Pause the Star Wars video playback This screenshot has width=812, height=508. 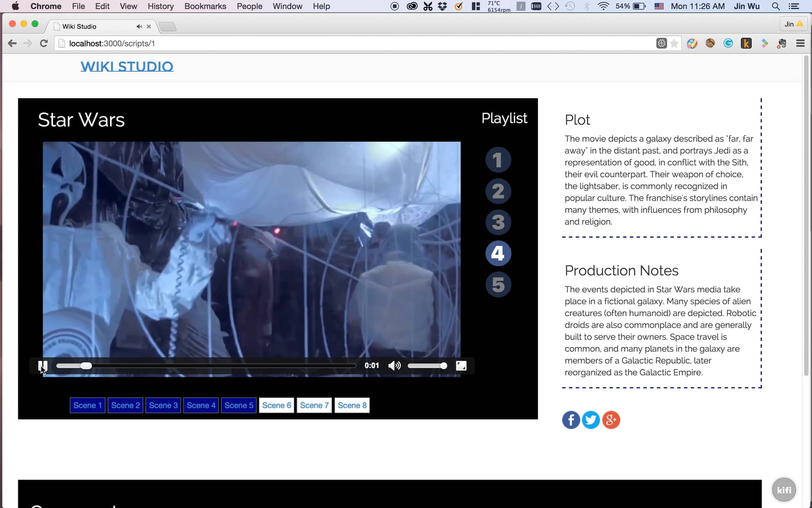click(x=43, y=365)
